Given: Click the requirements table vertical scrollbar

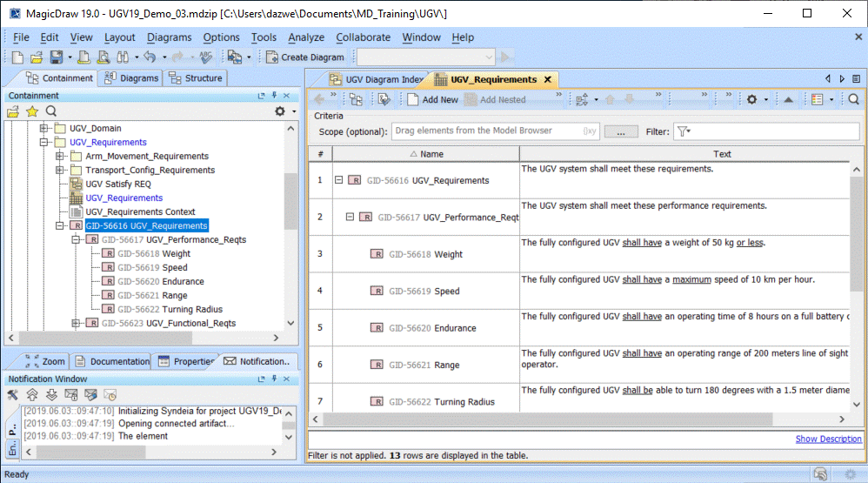Looking at the screenshot, I should 856,261.
